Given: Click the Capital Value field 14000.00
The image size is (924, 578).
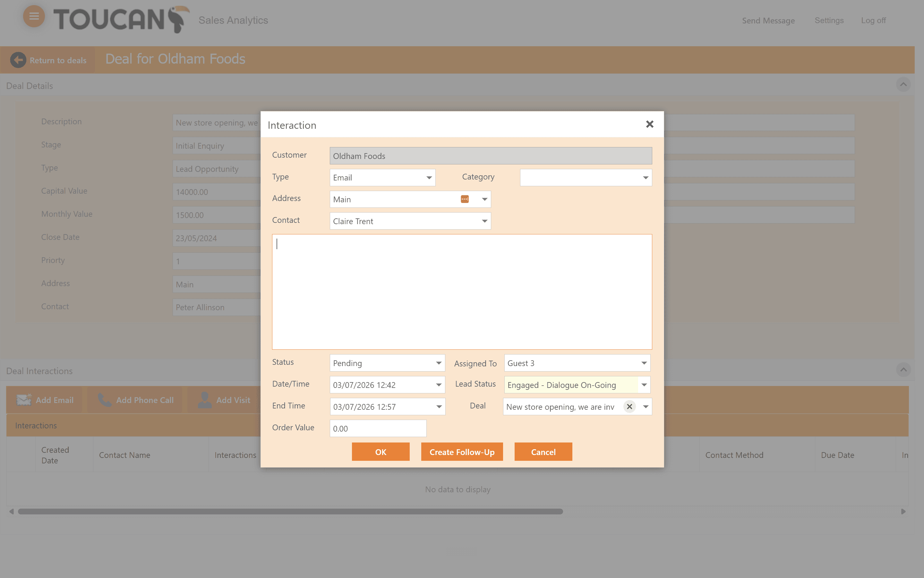Looking at the screenshot, I should (217, 192).
